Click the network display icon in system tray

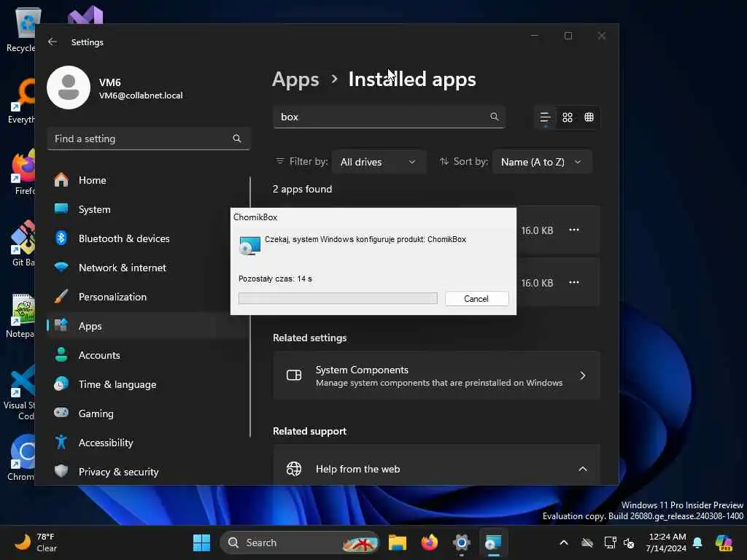click(609, 542)
